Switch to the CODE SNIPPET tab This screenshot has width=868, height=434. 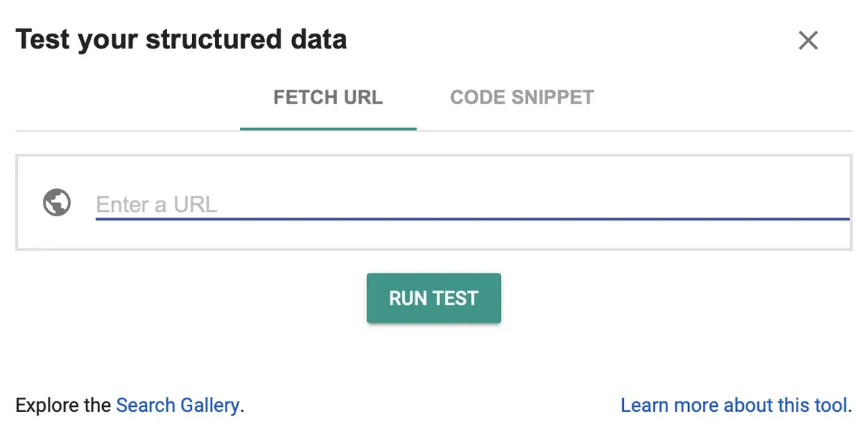522,98
